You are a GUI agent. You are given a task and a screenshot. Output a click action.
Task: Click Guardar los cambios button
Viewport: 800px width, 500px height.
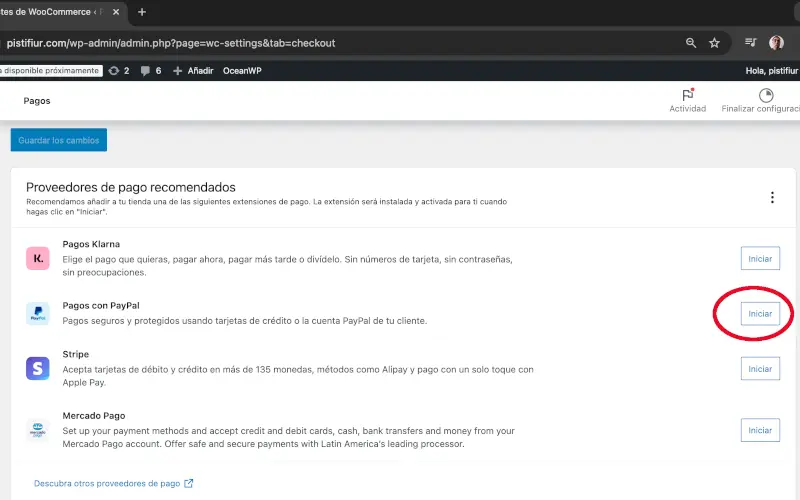[x=59, y=140]
